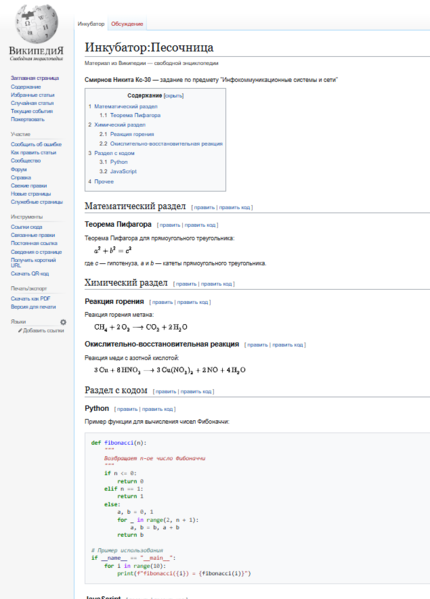Jump to Раздел с кодом in contents

(x=114, y=153)
